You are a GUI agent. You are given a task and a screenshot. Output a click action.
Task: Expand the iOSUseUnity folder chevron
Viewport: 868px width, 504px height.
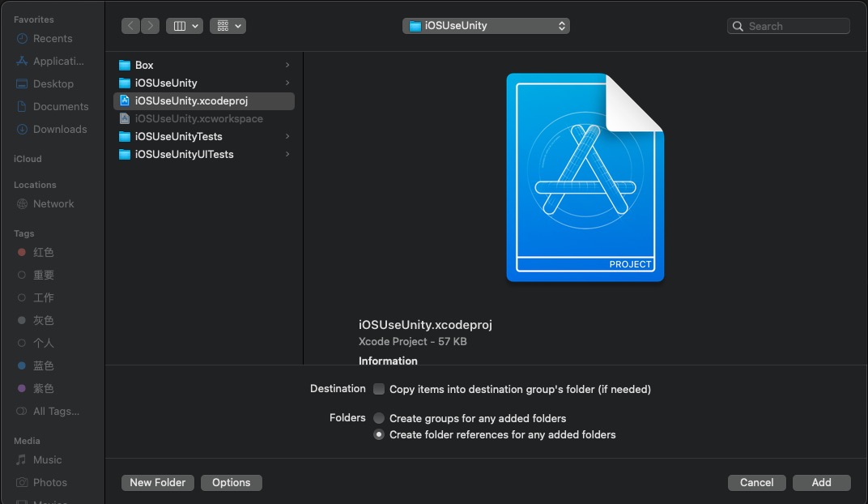287,83
